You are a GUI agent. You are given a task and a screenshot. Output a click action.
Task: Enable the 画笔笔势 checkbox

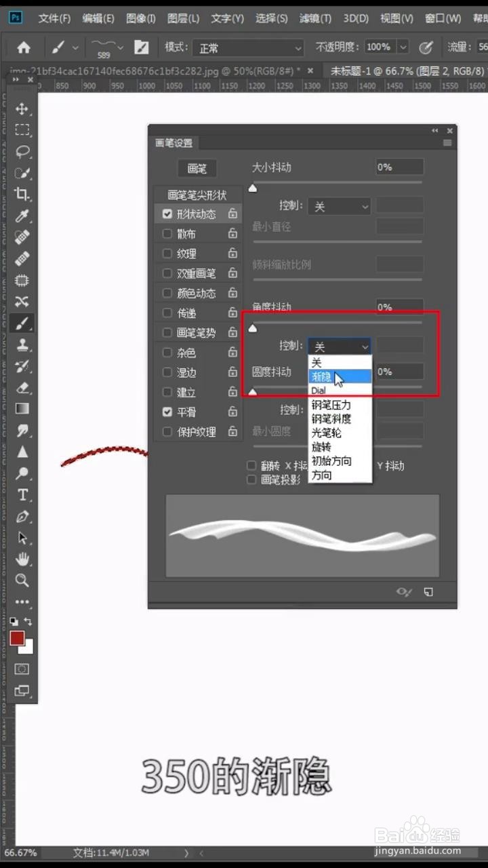(x=167, y=333)
